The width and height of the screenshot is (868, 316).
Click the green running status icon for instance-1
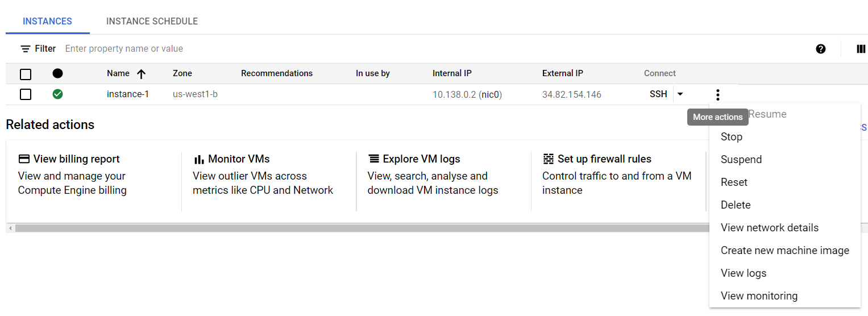tap(57, 94)
